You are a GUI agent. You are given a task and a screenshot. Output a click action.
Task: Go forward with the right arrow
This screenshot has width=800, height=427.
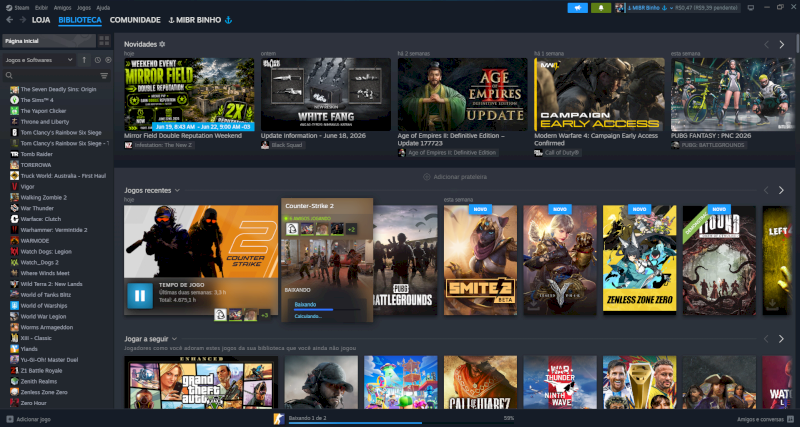[22, 20]
